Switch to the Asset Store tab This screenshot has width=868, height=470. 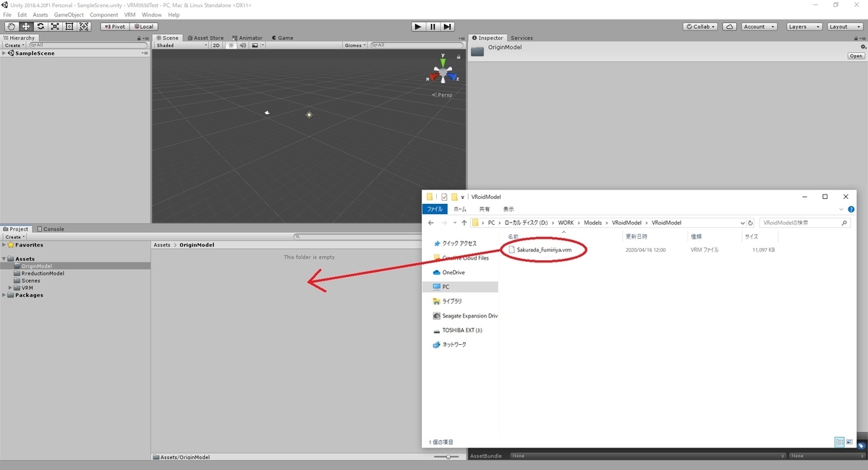point(207,38)
